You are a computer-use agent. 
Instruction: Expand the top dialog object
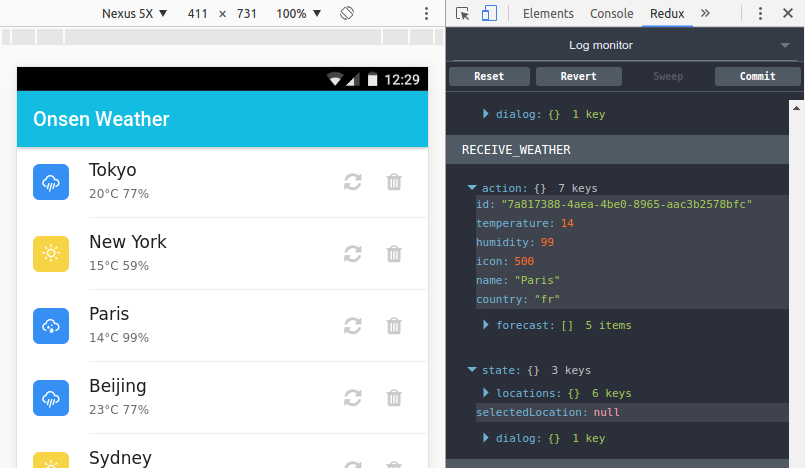pyautogui.click(x=485, y=114)
